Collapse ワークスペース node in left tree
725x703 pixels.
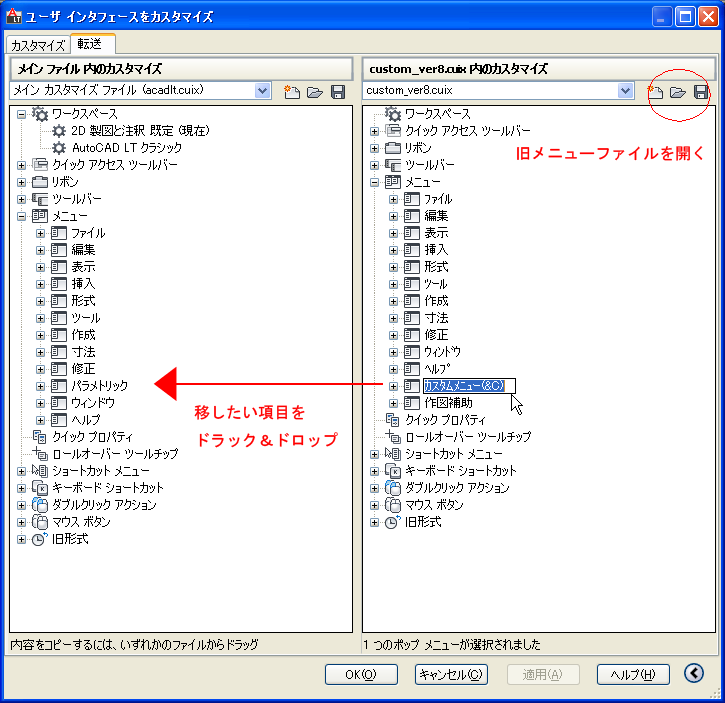(21, 114)
